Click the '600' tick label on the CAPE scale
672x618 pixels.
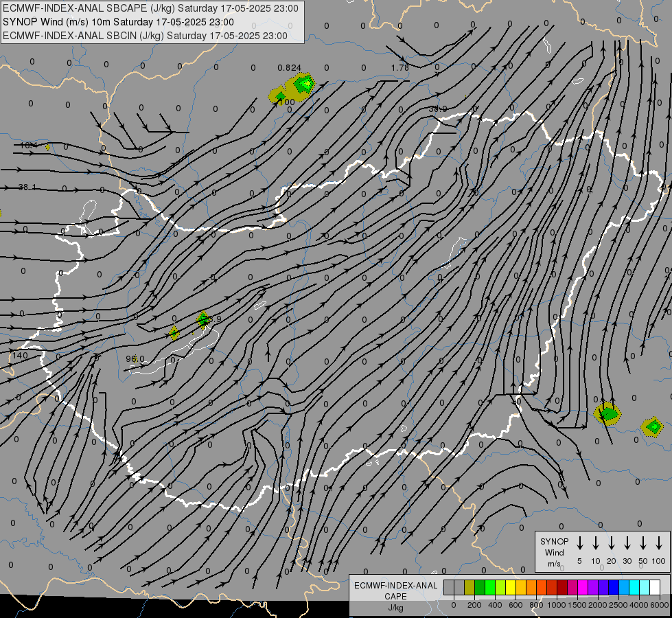pyautogui.click(x=515, y=605)
